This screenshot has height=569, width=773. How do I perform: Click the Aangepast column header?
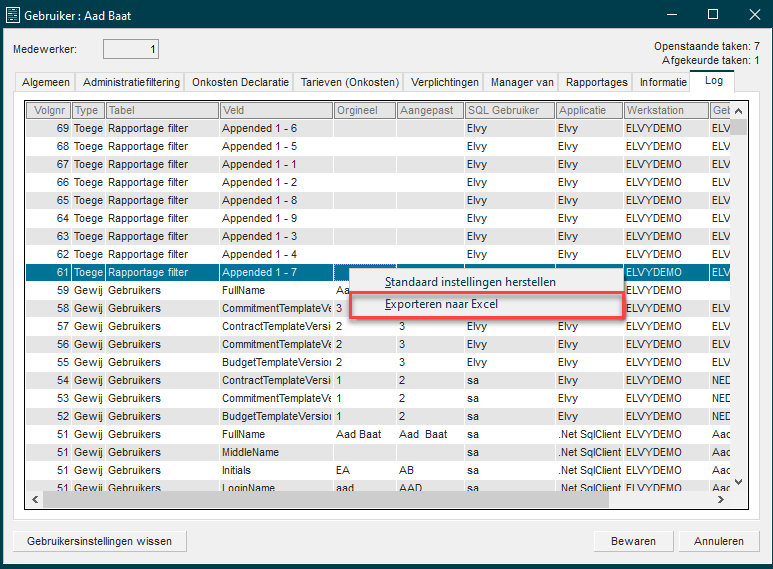click(x=430, y=110)
